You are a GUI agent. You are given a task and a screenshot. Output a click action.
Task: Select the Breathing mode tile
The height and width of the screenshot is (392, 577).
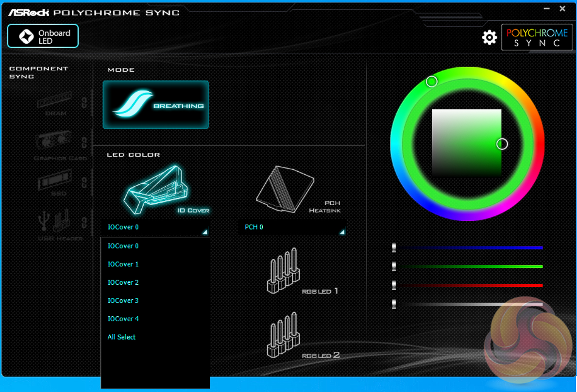click(x=155, y=105)
